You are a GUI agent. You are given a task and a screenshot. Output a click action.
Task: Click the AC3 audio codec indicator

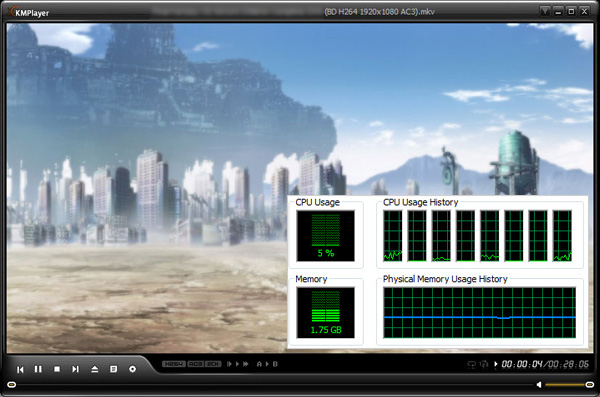(x=196, y=364)
